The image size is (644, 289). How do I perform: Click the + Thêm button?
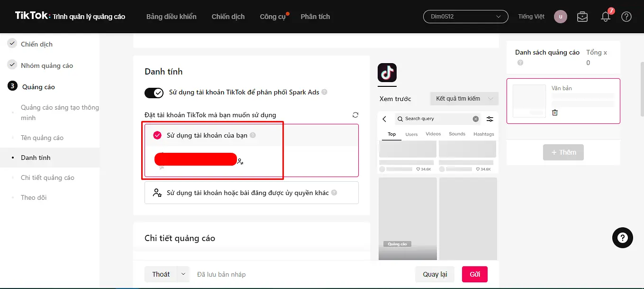(x=563, y=152)
